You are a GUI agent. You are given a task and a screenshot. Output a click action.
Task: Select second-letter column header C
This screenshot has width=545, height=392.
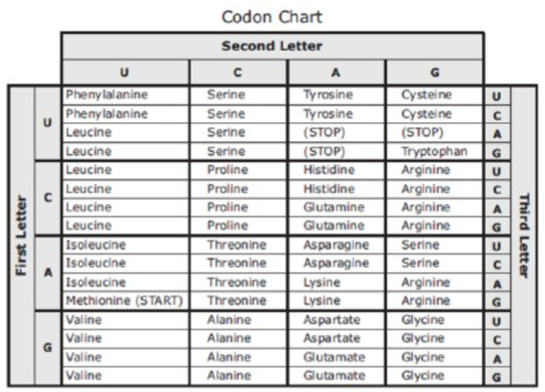238,72
